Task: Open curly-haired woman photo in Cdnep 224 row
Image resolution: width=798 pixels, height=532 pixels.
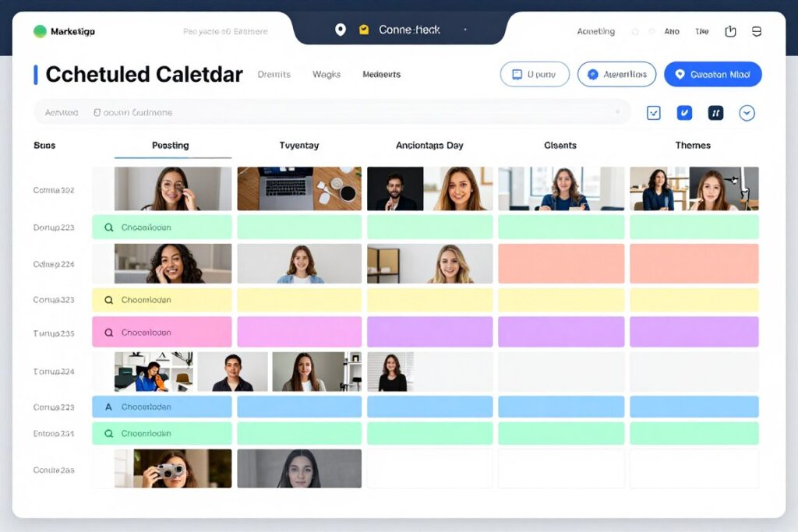Action: (x=172, y=263)
